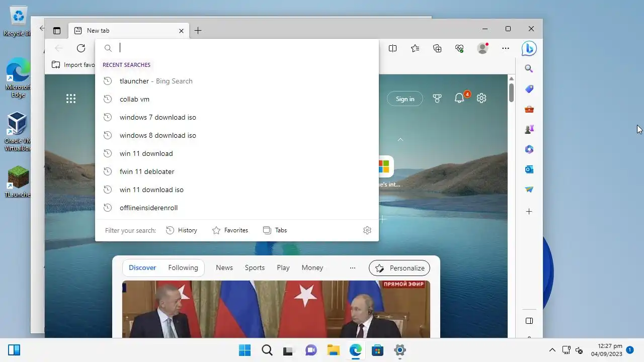Select recent search offlineinsiderenroll
The image size is (644, 362).
click(x=237, y=208)
